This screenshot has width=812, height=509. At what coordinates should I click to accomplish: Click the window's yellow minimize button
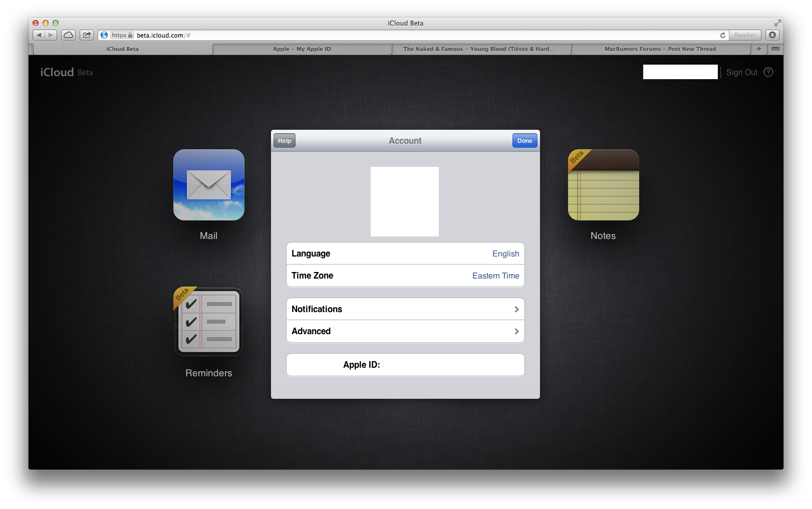coord(46,23)
